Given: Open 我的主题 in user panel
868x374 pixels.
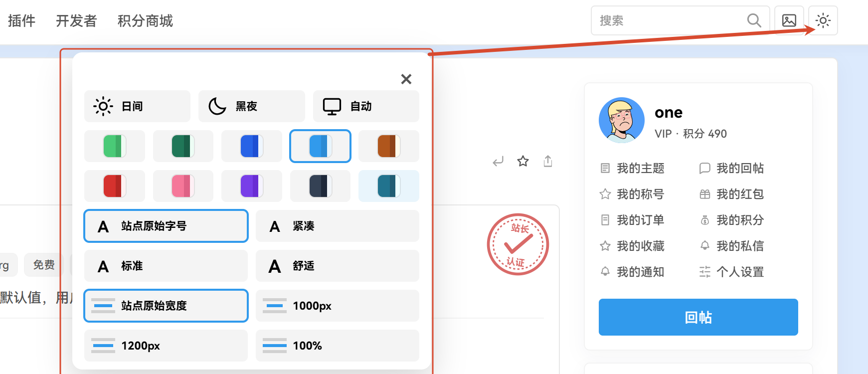Looking at the screenshot, I should pyautogui.click(x=632, y=168).
